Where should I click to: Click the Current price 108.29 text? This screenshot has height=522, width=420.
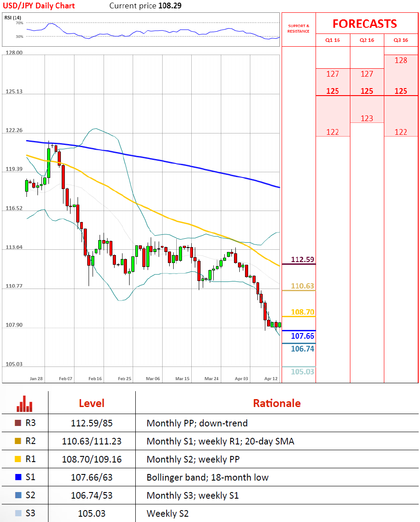click(145, 6)
